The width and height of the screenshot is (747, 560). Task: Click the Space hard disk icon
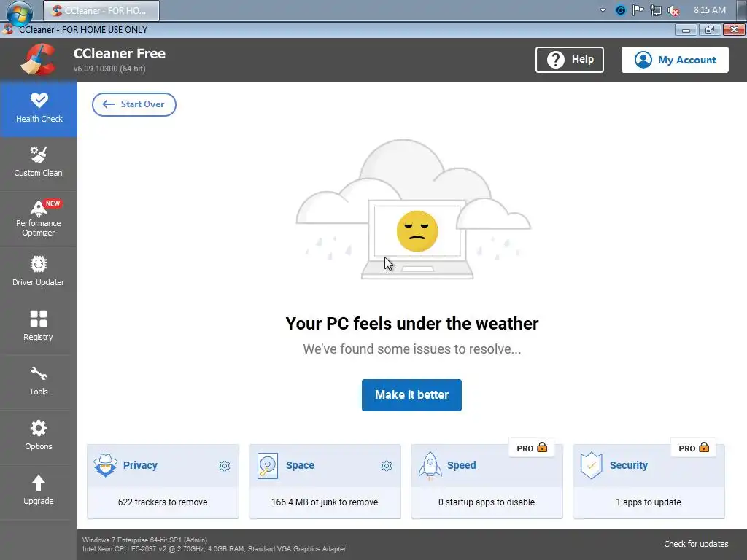[x=267, y=465]
